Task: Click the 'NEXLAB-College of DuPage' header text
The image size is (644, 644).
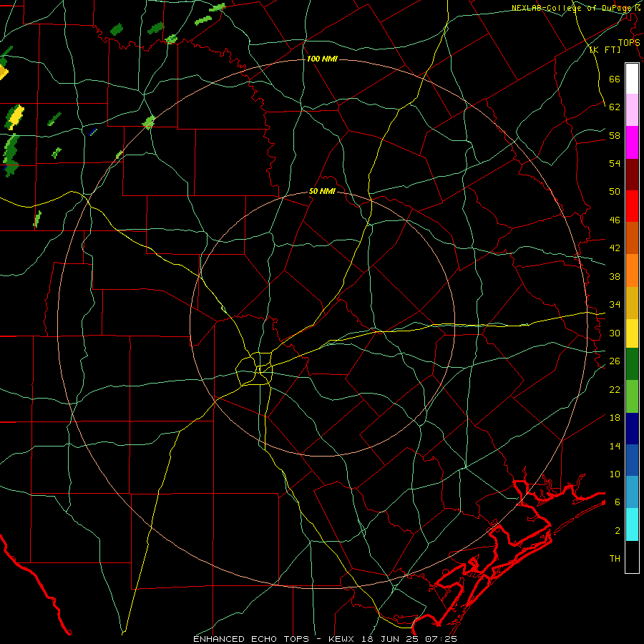Action: pos(572,7)
